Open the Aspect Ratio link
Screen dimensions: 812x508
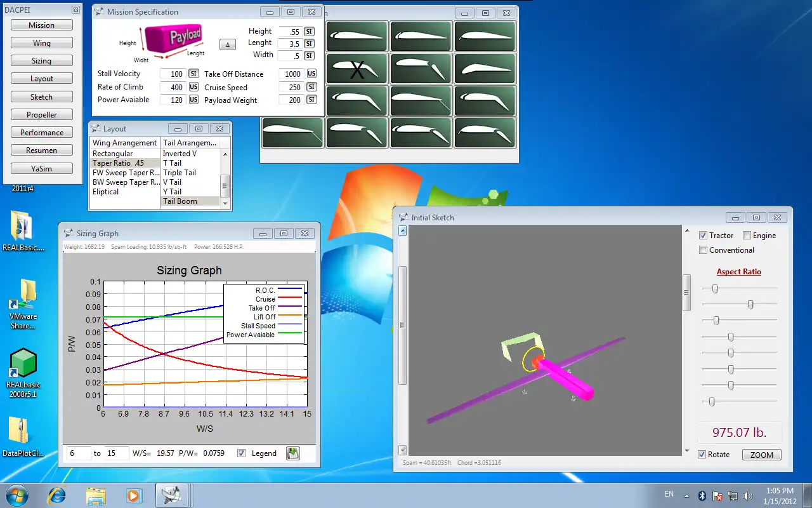point(738,271)
